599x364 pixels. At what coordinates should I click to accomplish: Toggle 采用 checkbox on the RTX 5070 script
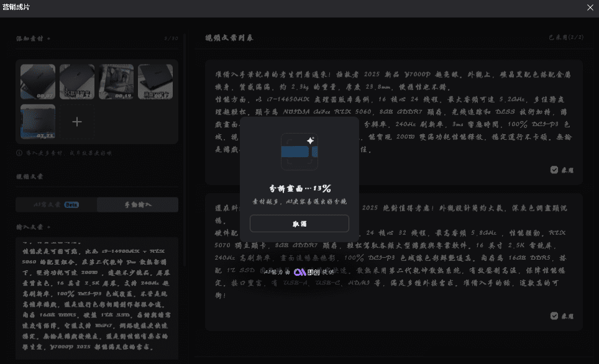(554, 316)
